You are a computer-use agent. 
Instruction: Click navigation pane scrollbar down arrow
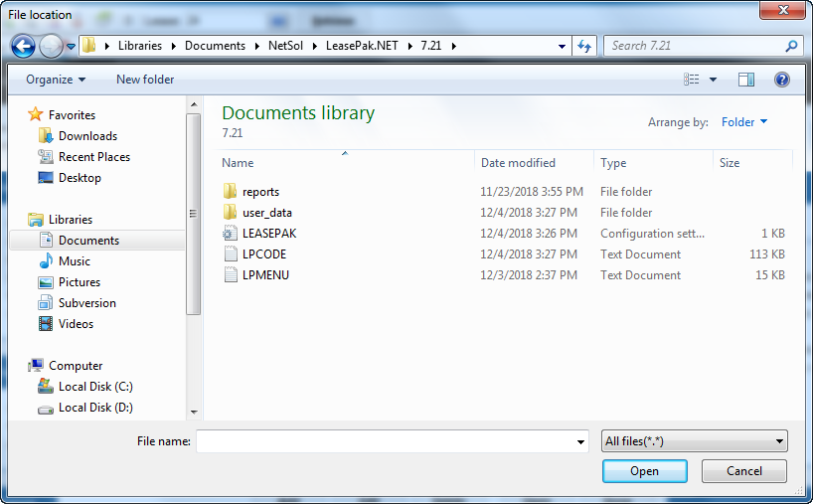(194, 413)
